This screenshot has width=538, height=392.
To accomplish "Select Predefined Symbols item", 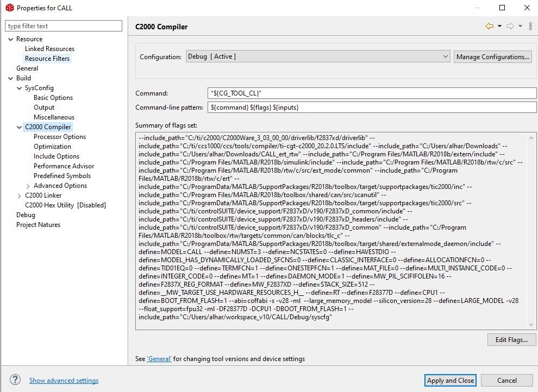I will point(62,176).
